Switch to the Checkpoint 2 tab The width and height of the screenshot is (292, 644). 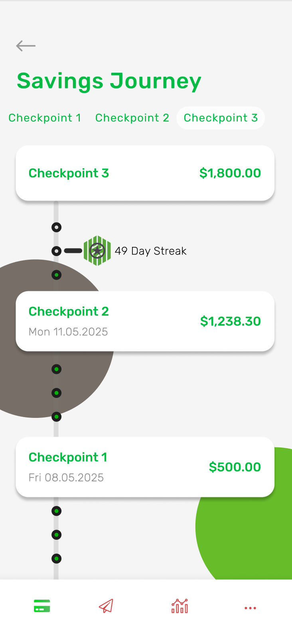pos(132,118)
